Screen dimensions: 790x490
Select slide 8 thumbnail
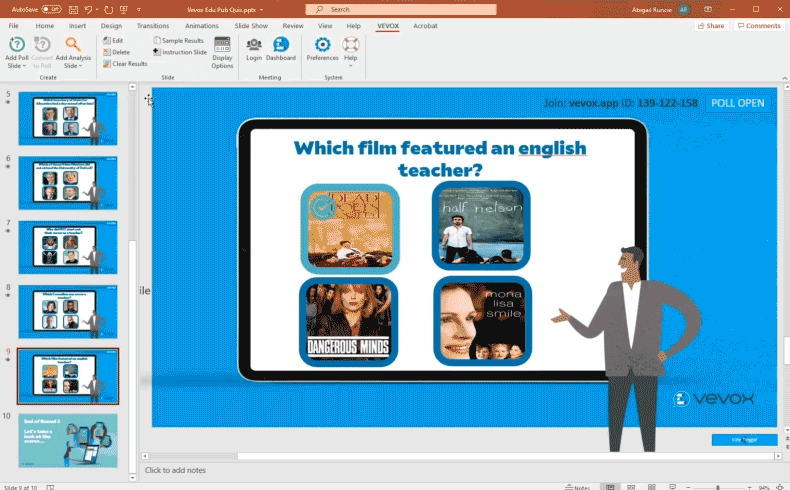68,312
